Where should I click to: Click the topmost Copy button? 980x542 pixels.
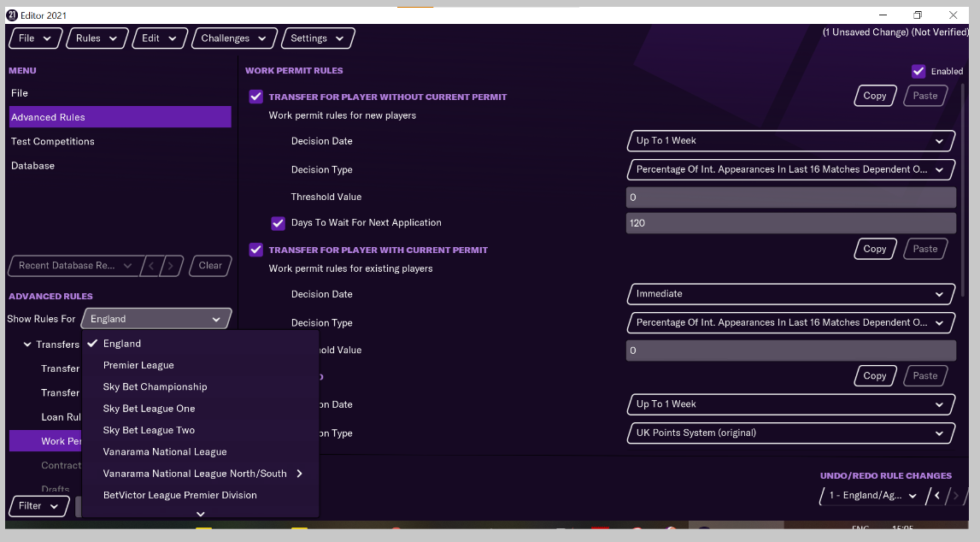pos(875,96)
